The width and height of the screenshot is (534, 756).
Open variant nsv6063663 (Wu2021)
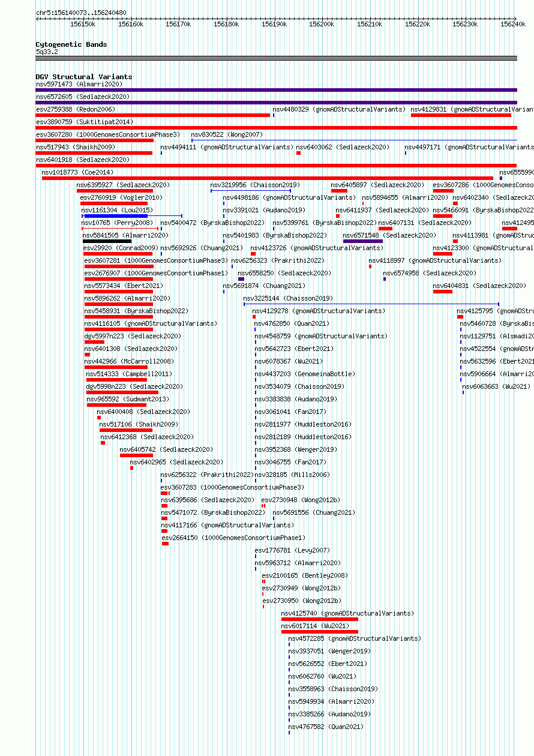click(x=496, y=386)
